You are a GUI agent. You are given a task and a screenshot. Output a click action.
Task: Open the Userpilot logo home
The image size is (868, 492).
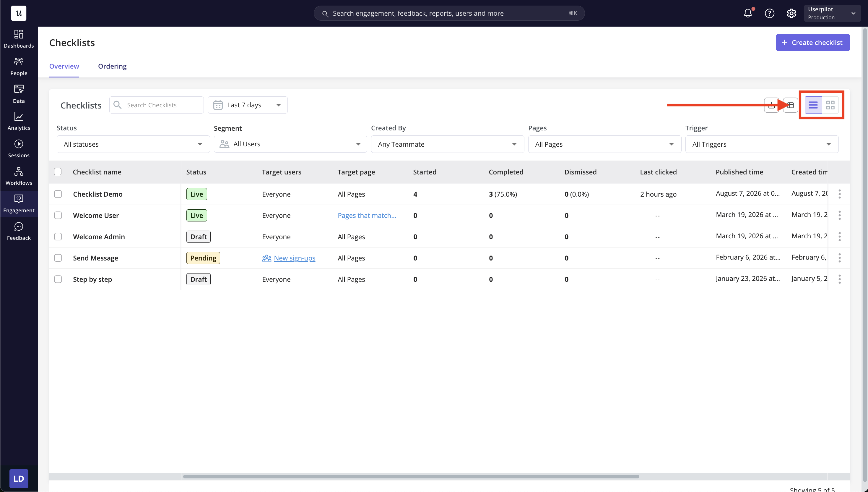click(19, 13)
